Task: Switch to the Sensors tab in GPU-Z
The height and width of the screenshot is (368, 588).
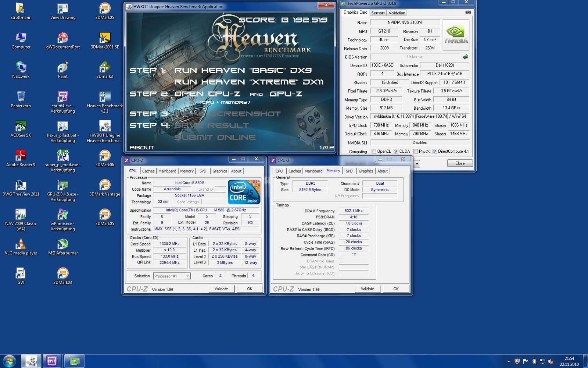Action: (x=378, y=13)
